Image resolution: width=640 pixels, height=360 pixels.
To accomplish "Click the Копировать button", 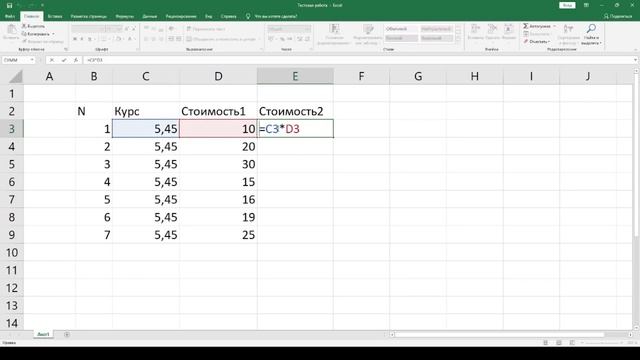I will (36, 34).
